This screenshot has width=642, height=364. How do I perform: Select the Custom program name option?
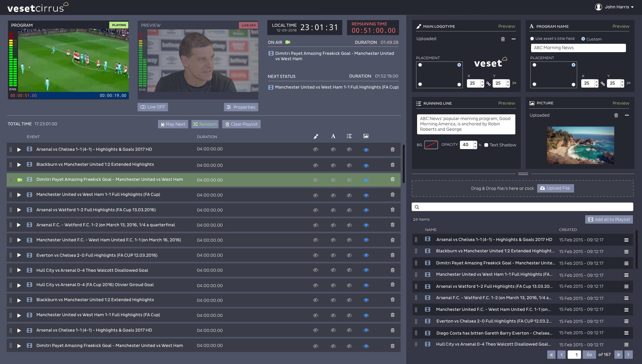(583, 39)
